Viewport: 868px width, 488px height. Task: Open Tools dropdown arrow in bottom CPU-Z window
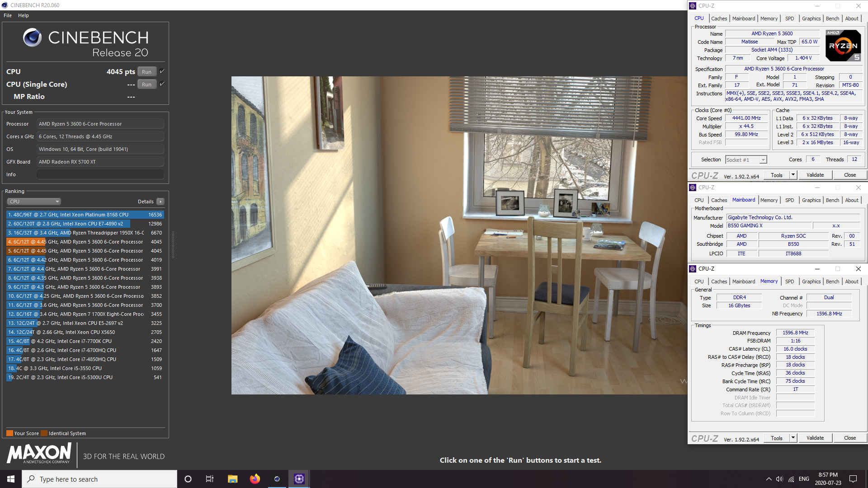[793, 438]
